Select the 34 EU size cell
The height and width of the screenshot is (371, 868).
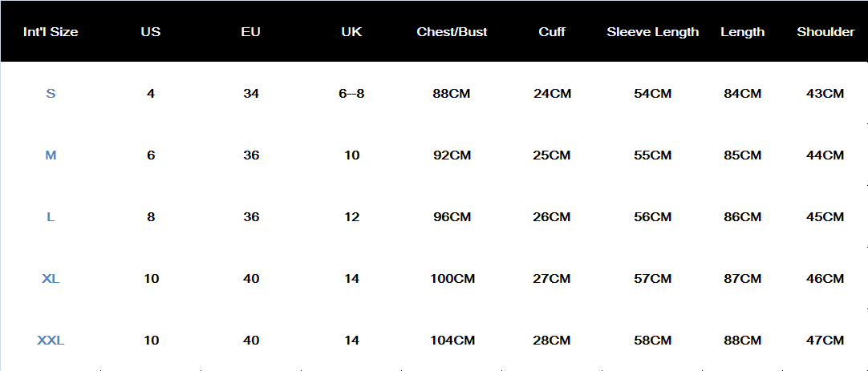coord(251,94)
